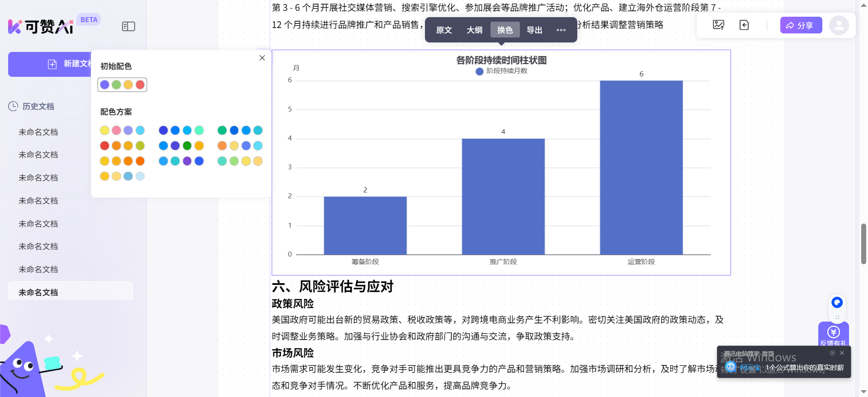The height and width of the screenshot is (397, 868).
Task: Open the blue floating chat assistant icon
Action: [x=837, y=302]
